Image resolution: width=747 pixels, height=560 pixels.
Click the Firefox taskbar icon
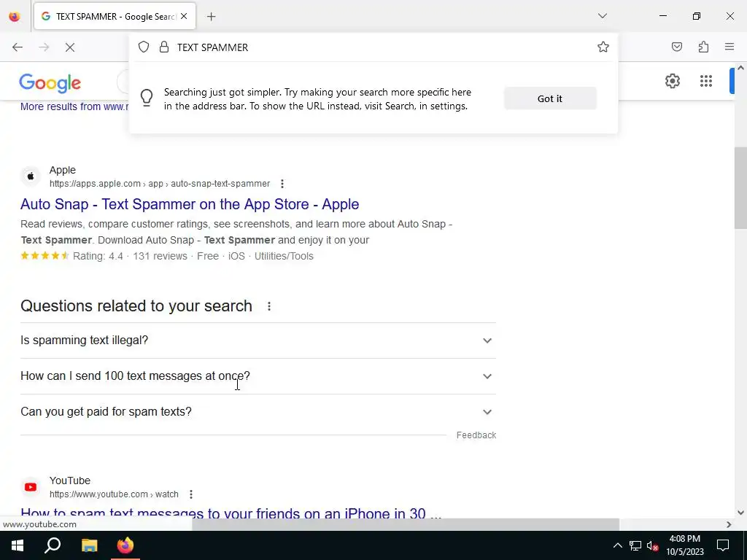[x=125, y=545]
